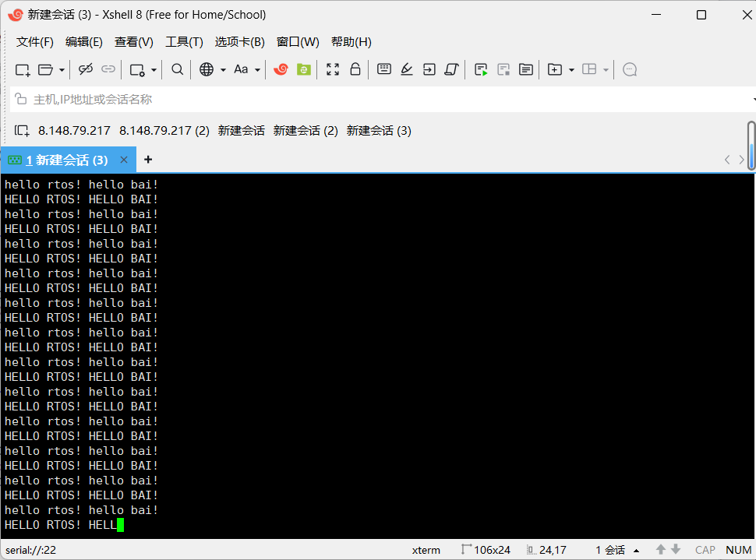Click the scrollbar at the window's right edge

pyautogui.click(x=751, y=146)
